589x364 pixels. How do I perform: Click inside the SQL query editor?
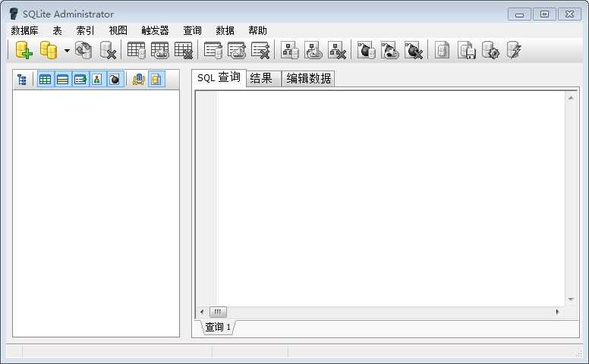[x=391, y=198]
